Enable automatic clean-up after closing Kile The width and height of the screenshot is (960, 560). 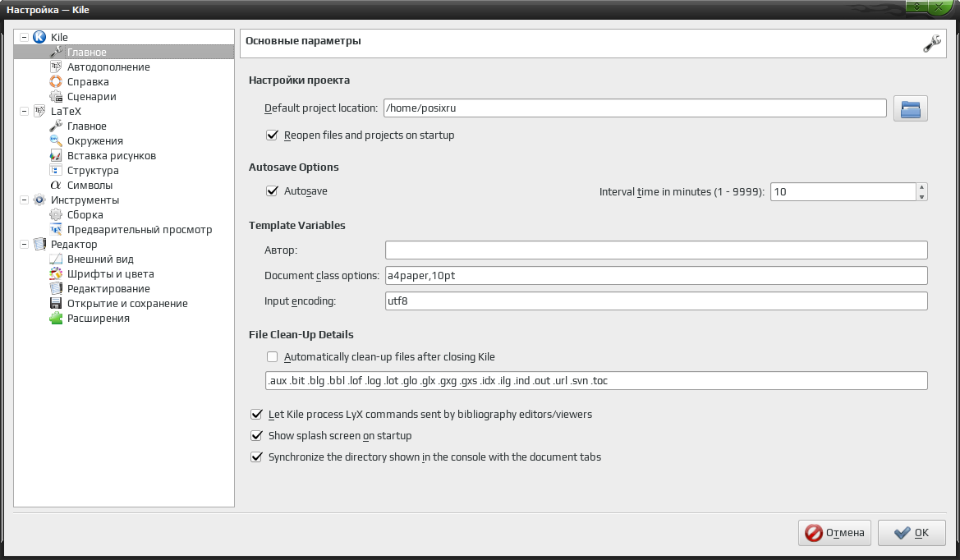click(x=273, y=357)
